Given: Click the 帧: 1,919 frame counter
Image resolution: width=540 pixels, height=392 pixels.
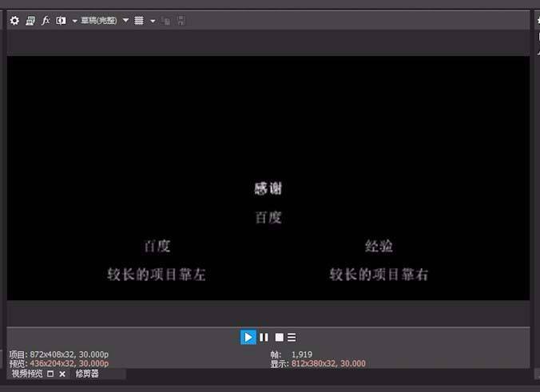Looking at the screenshot, I should 292,354.
